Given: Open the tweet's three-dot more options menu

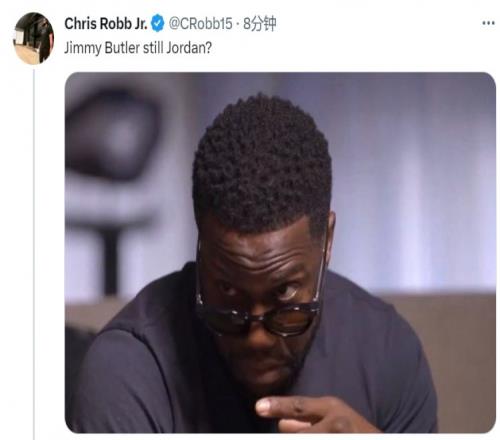Looking at the screenshot, I should (488, 23).
